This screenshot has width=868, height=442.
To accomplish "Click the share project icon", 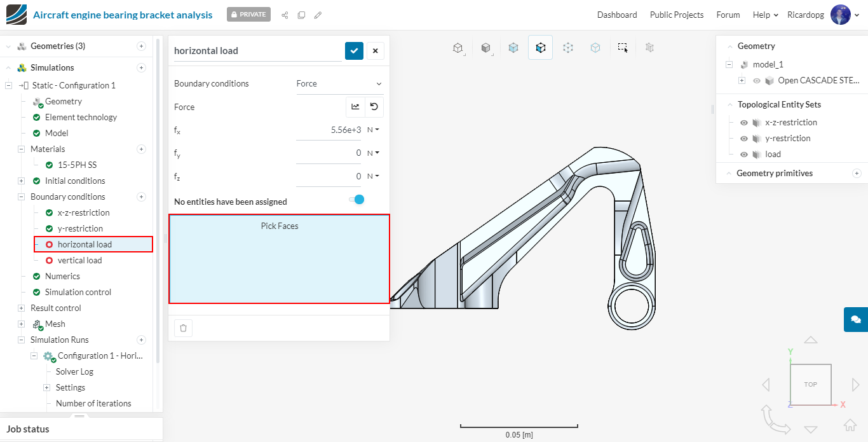I will pos(285,15).
